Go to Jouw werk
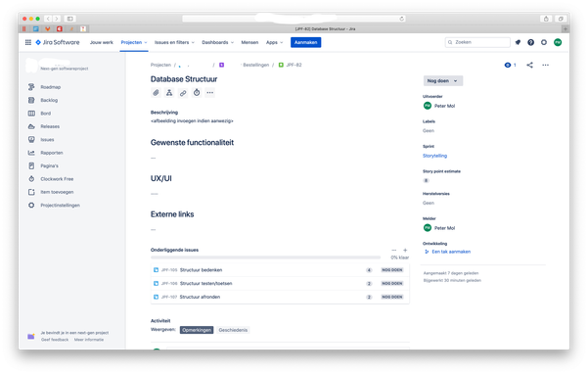Image resolution: width=588 pixels, height=374 pixels. 101,42
